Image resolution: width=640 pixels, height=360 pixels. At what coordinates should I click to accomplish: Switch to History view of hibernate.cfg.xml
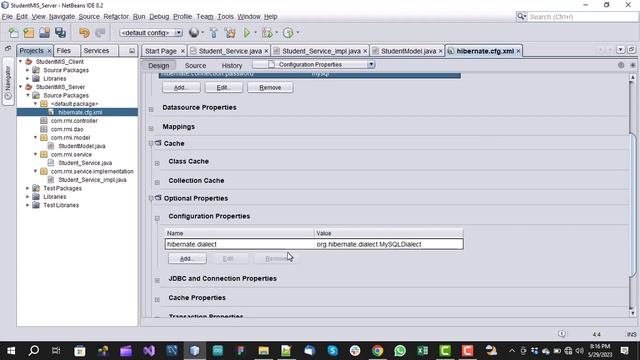[232, 65]
